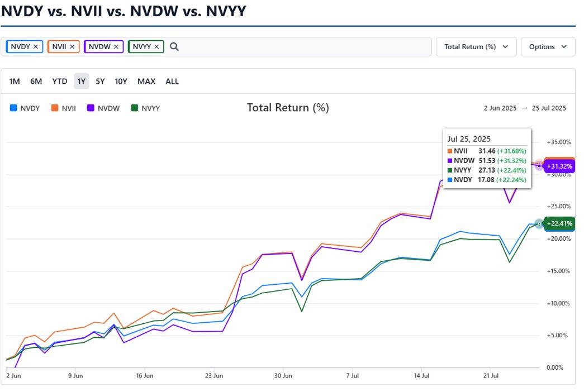584x392 pixels.
Task: Remove NVYY ticker with its X icon
Action: click(157, 47)
